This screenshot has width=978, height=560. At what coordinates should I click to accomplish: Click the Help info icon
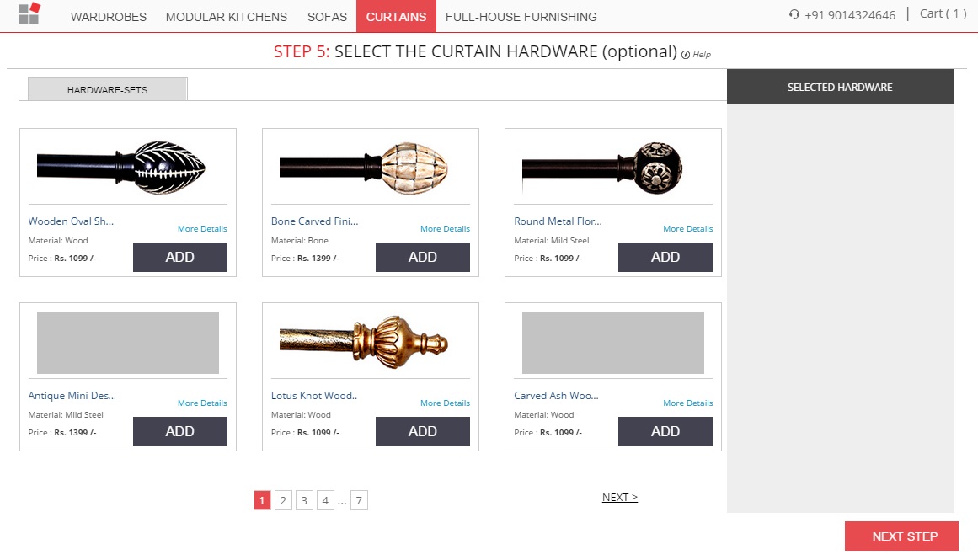click(686, 55)
